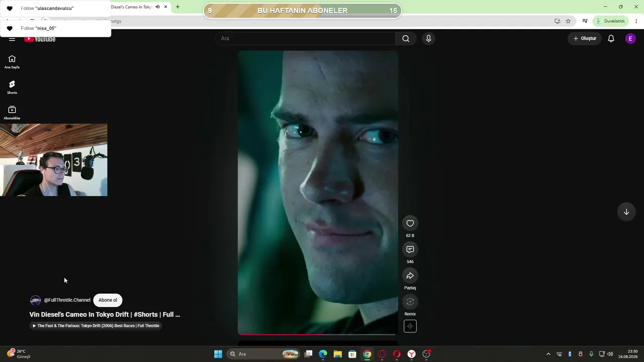
Task: Open Shorts in the sidebar
Action: tap(12, 87)
